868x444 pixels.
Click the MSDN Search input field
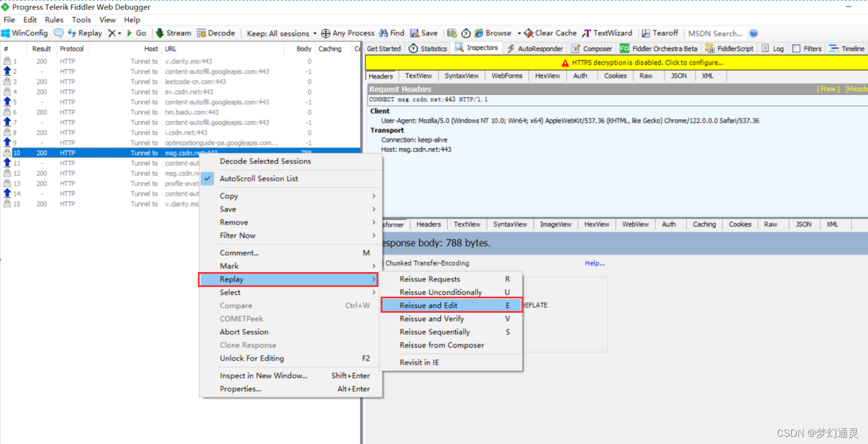(716, 34)
